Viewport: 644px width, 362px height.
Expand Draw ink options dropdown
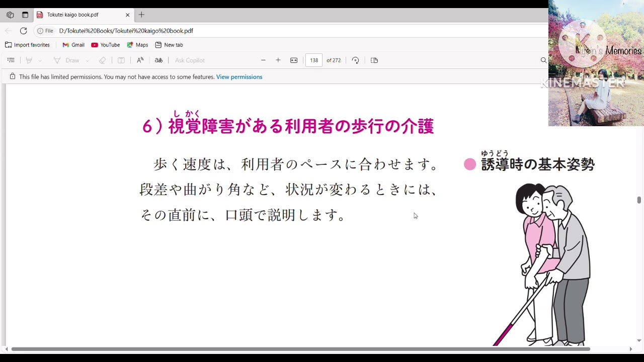[87, 60]
